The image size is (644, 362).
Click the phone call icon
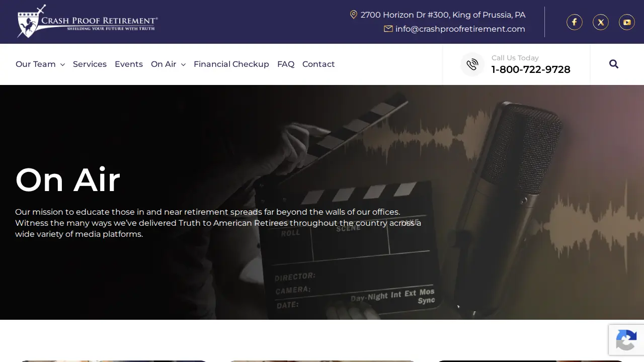[472, 64]
